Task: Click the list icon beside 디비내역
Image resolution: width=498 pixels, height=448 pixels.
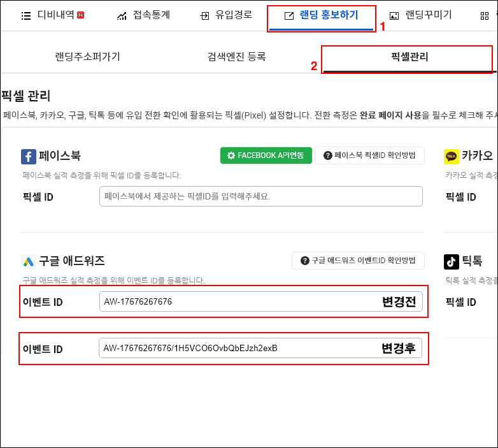Action: (26, 16)
